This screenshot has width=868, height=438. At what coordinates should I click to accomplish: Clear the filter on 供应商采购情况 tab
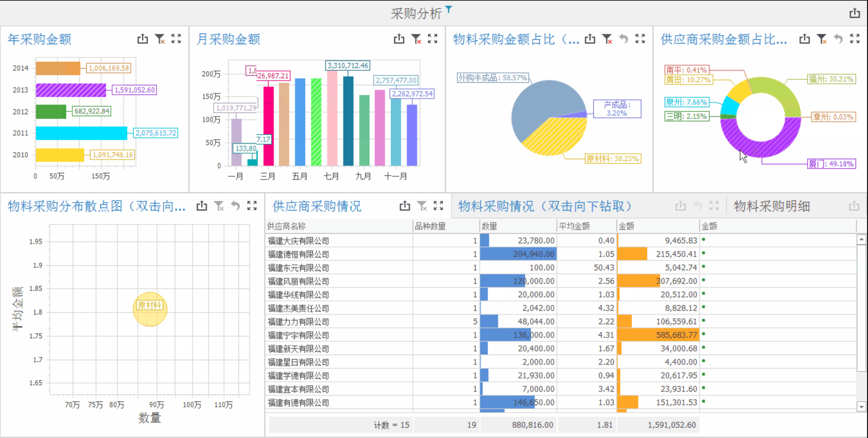[x=422, y=206]
